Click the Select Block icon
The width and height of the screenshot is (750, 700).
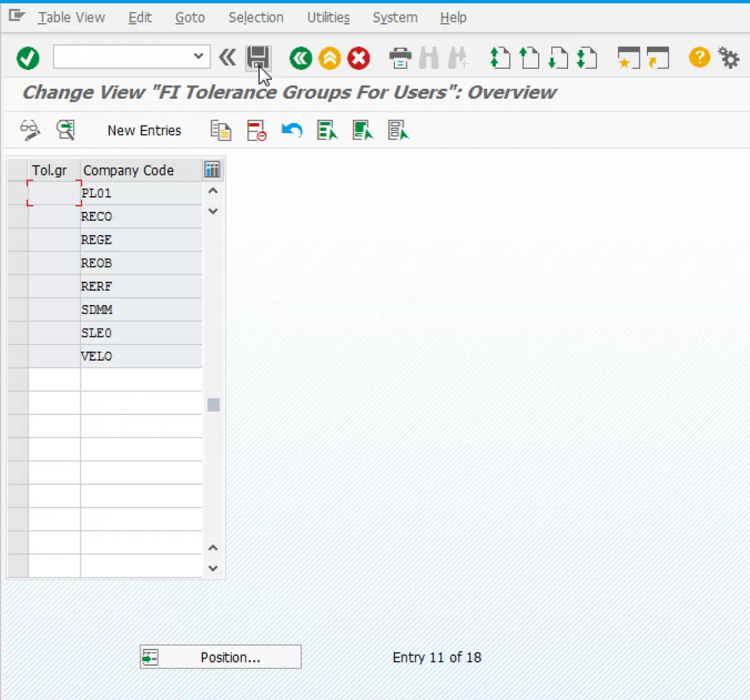[362, 130]
